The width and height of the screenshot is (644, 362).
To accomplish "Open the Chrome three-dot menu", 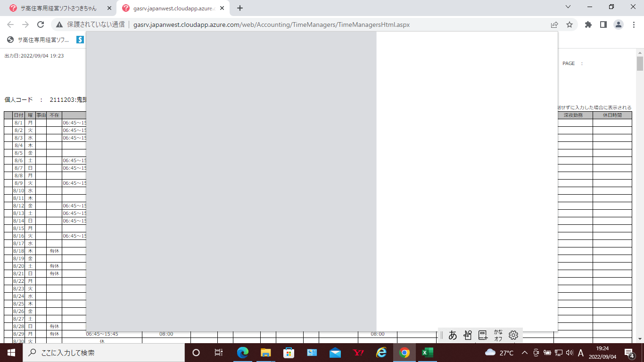I will [x=633, y=25].
